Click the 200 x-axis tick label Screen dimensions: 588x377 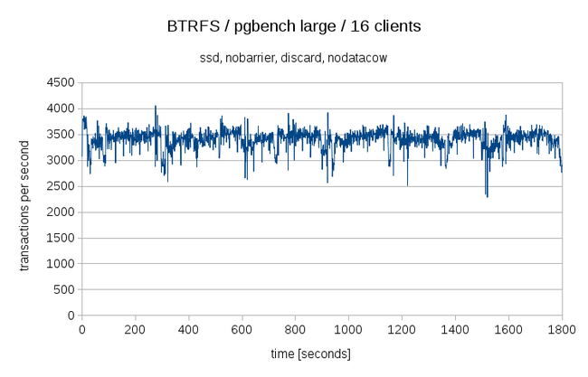[x=135, y=330]
